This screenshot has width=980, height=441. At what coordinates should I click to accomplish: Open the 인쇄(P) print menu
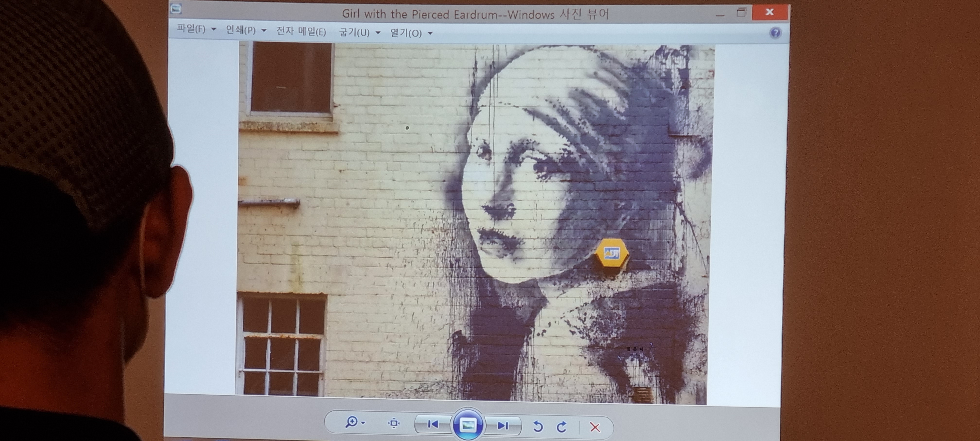[x=241, y=30]
